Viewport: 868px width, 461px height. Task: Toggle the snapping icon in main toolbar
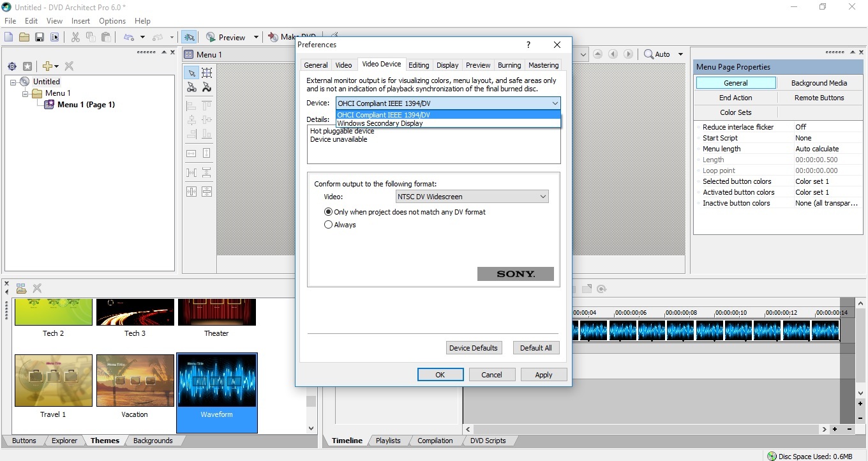click(189, 37)
